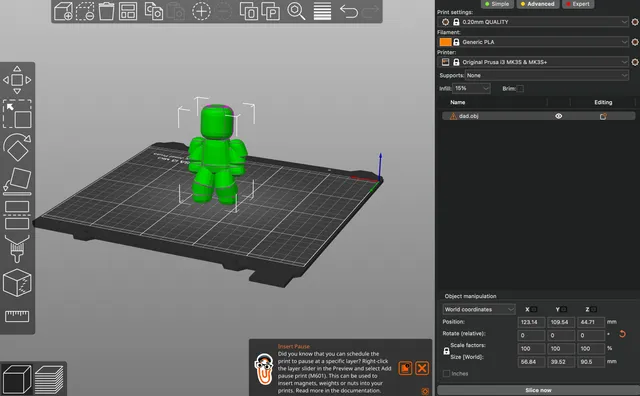Open Variable layer height tool
This screenshot has height=396, width=640.
[322, 11]
